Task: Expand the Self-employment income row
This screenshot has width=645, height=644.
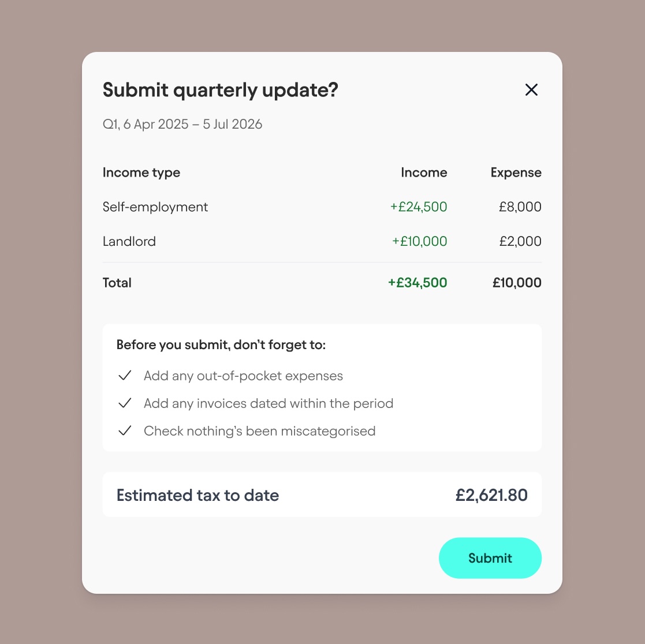Action: click(155, 207)
